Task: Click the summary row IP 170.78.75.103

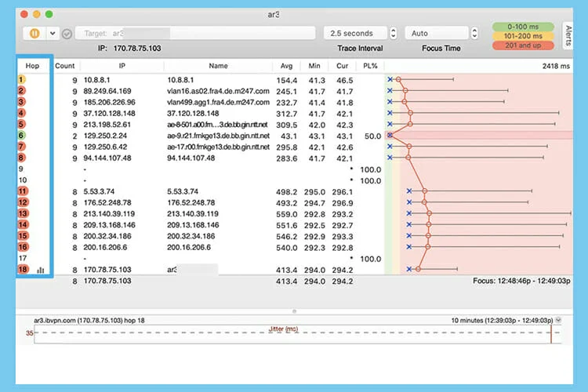Action: tap(107, 281)
